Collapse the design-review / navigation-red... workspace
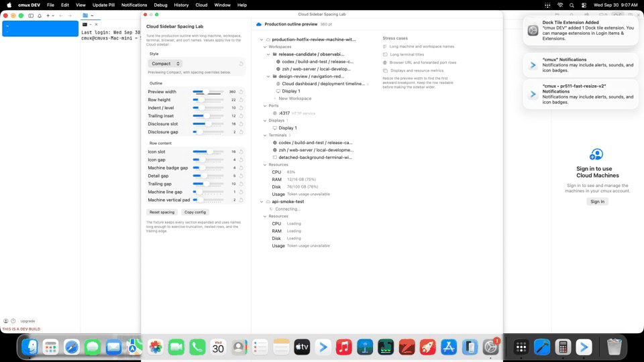This screenshot has width=644, height=362. pyautogui.click(x=268, y=76)
